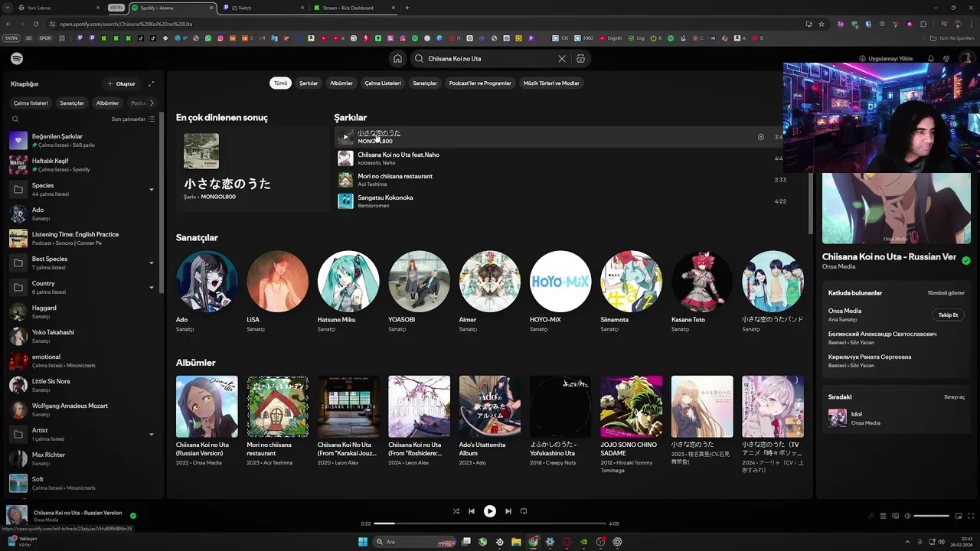Mute the volume speaker icon
Viewport: 980px width, 551px height.
(907, 516)
